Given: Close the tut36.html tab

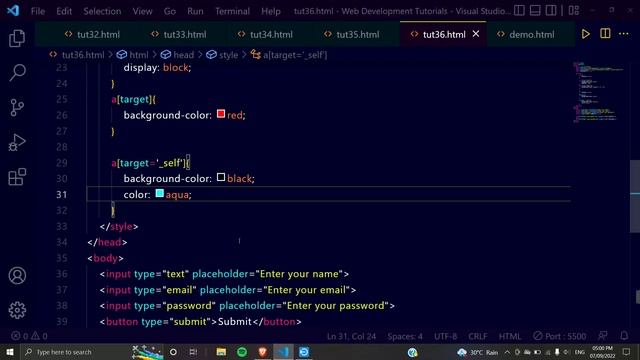Looking at the screenshot, I should (x=476, y=34).
